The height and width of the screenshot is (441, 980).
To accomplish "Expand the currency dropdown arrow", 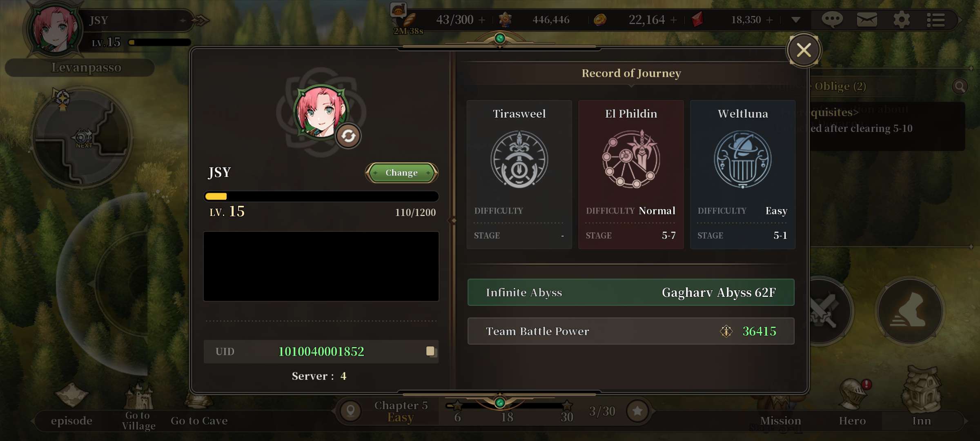I will [x=795, y=20].
